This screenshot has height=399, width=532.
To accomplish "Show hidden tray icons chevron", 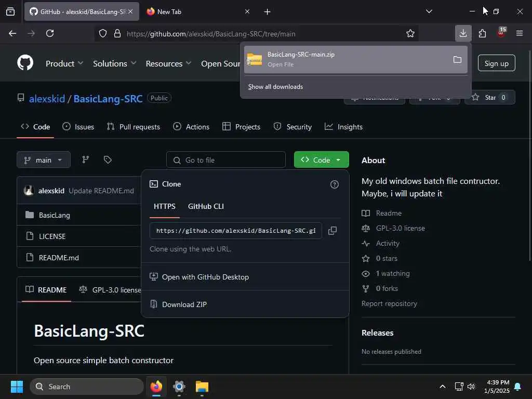I will point(443,387).
